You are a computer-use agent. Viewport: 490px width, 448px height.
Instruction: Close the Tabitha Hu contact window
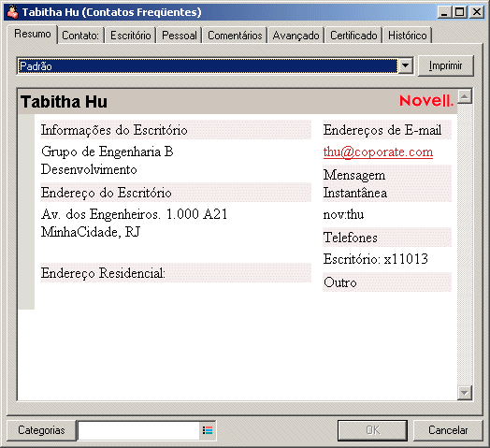pyautogui.click(x=477, y=12)
